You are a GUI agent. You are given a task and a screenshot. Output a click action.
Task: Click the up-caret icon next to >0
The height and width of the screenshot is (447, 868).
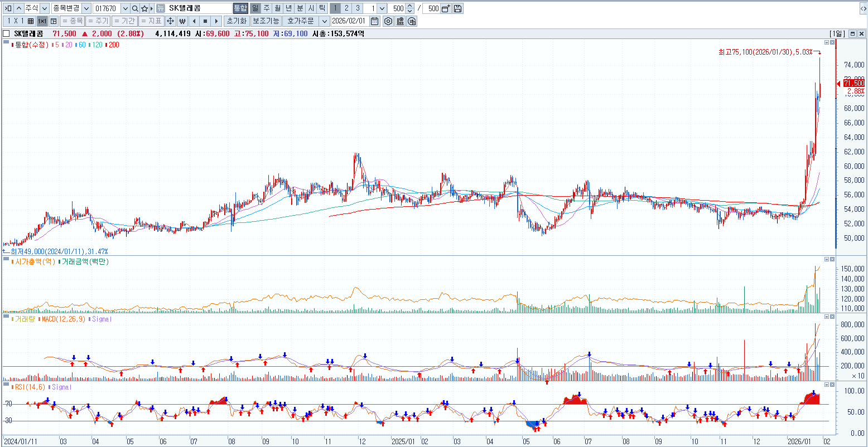tap(18, 8)
